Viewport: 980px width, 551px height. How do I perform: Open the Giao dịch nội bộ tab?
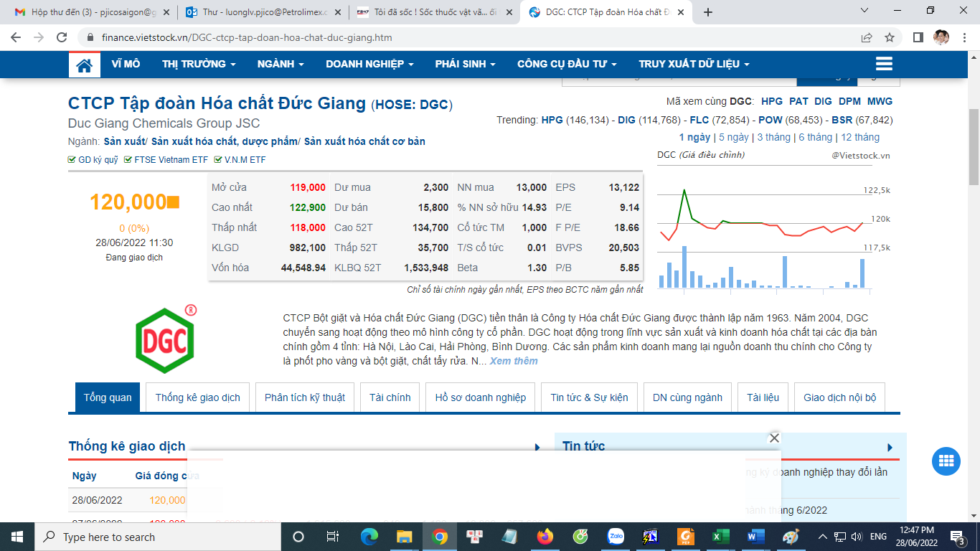840,397
